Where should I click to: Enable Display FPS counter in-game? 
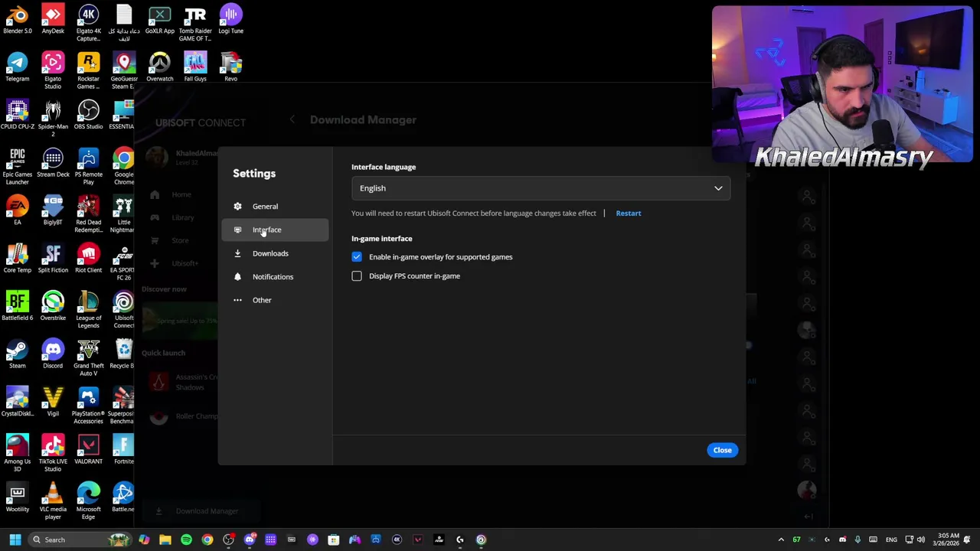coord(357,276)
